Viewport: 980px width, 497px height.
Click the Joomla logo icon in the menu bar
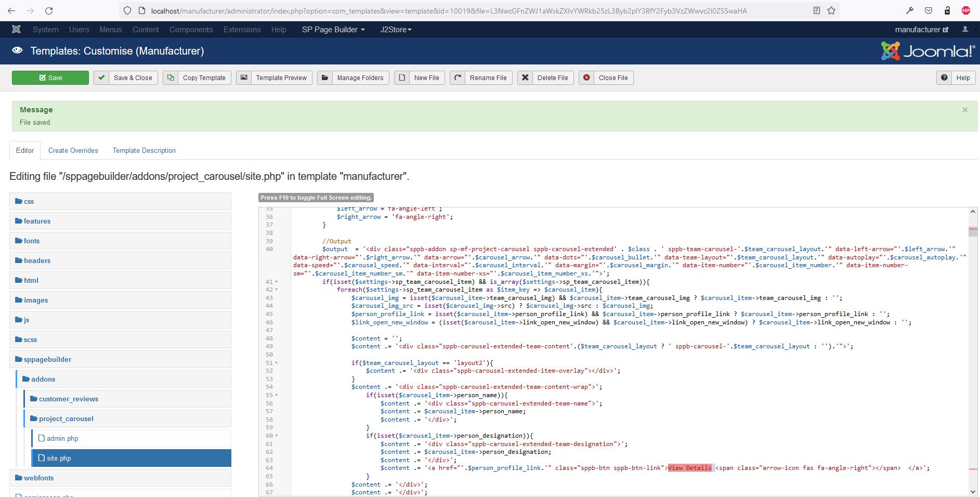tap(16, 30)
